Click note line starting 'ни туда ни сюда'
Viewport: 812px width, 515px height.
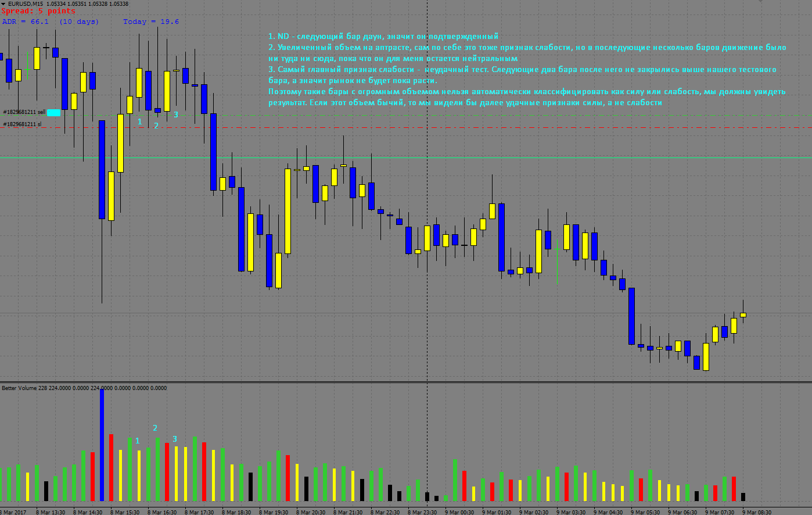393,58
